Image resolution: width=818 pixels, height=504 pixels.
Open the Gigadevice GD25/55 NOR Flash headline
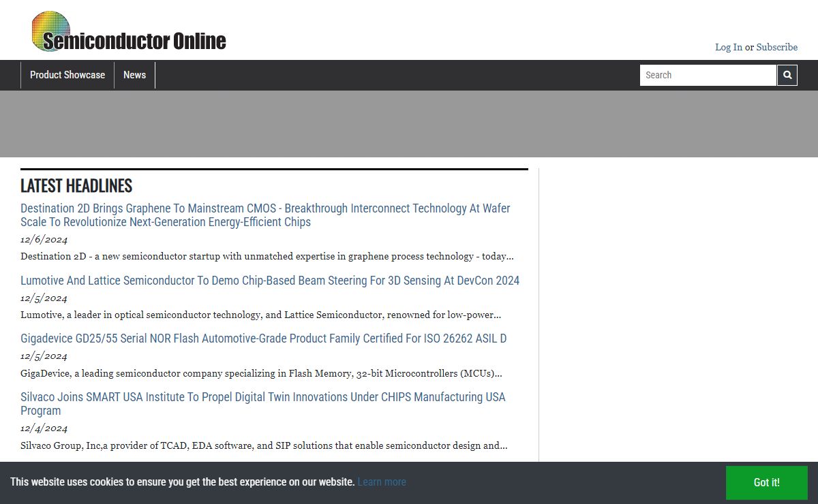point(263,338)
